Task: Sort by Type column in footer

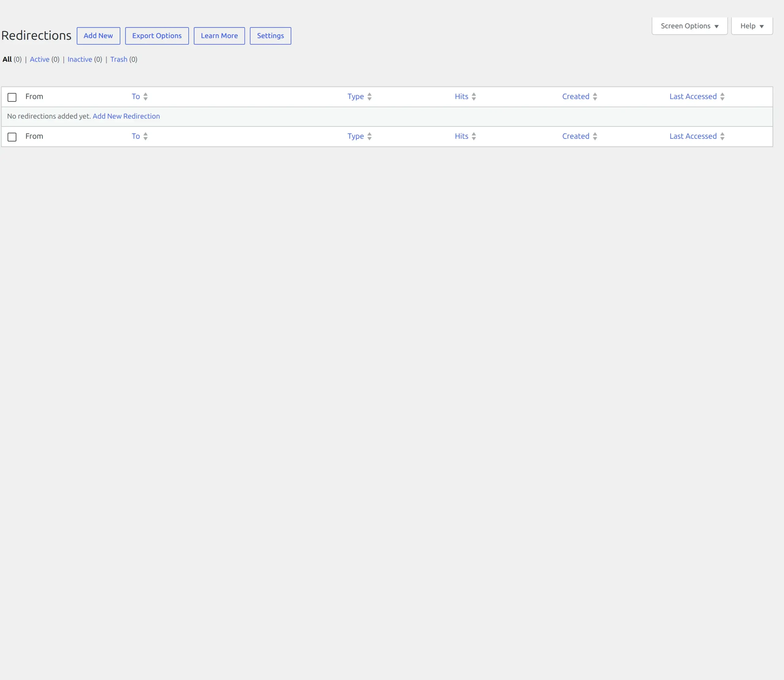Action: [355, 136]
